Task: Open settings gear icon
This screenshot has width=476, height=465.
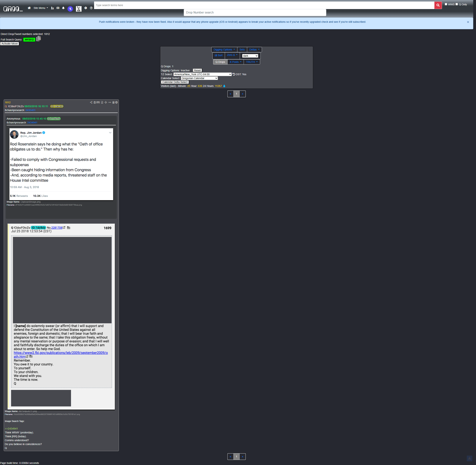Action: tap(86, 8)
